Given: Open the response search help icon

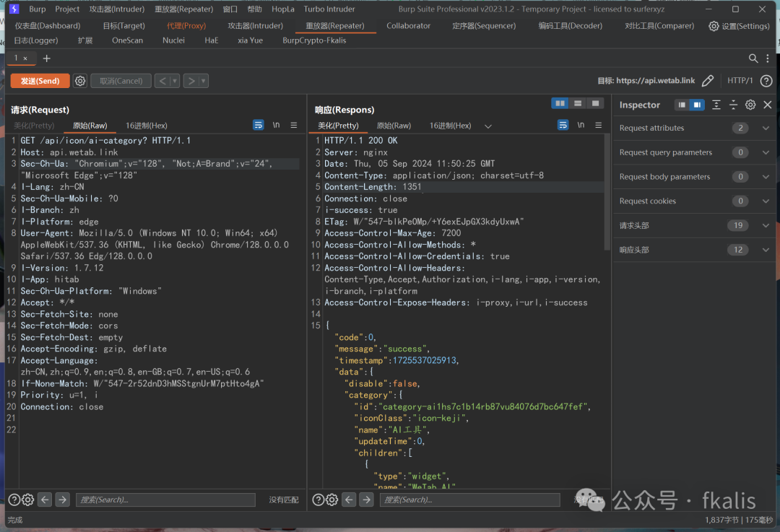Looking at the screenshot, I should coord(318,500).
